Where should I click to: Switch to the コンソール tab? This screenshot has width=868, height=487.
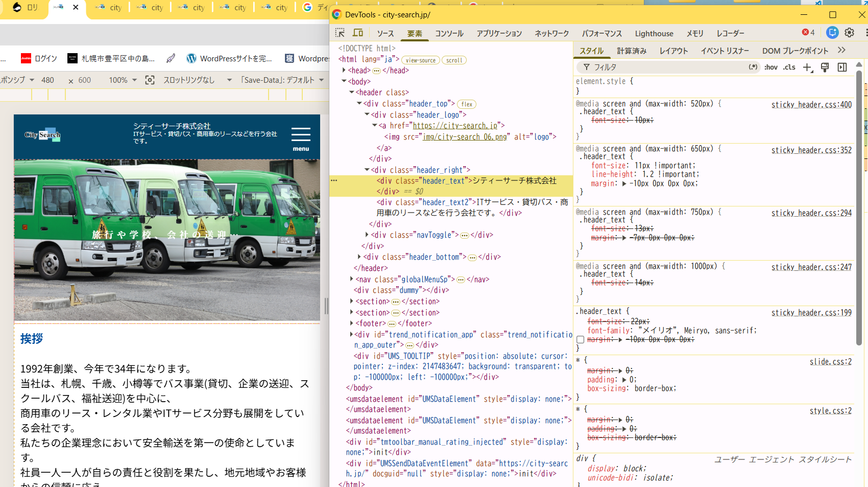point(449,34)
